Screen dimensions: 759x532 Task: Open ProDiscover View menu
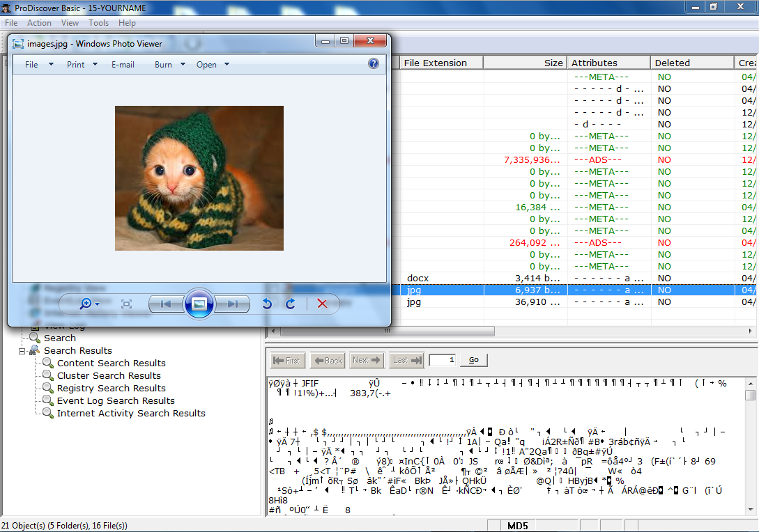click(x=70, y=23)
